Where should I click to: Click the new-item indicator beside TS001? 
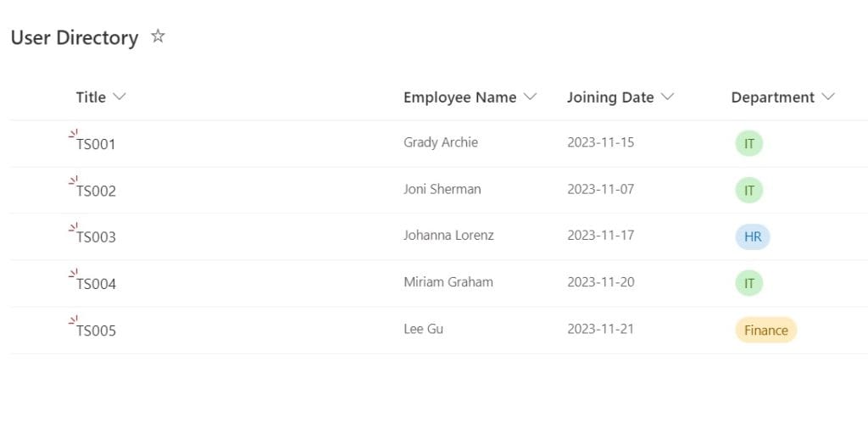73,133
